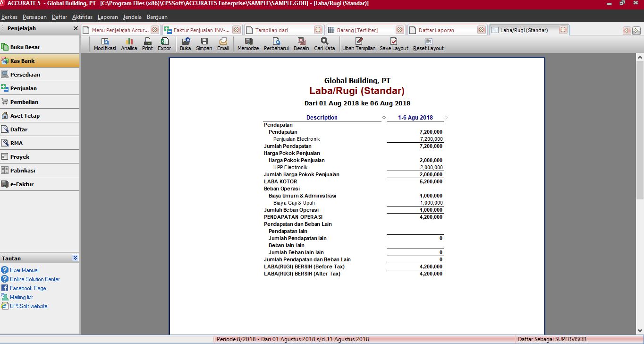The image size is (644, 344).
Task: Open Cari Kata search tool
Action: click(324, 44)
